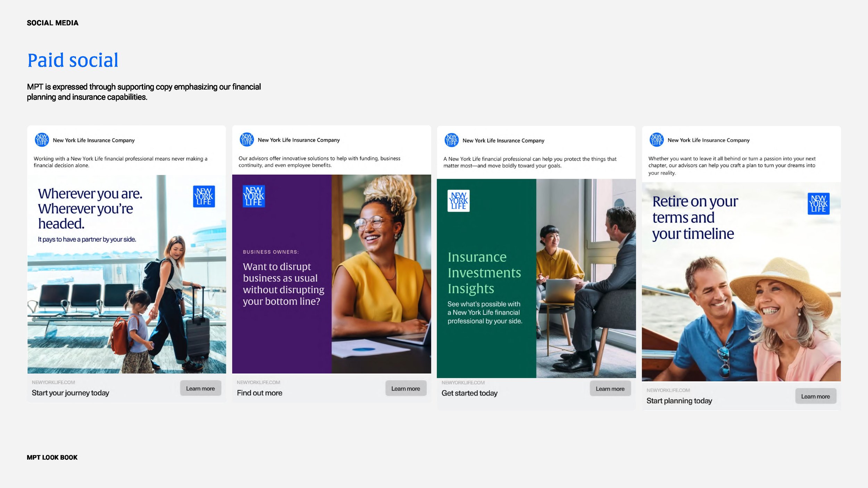Click the "MPT is expressed through supporting copy" paragraph

144,92
